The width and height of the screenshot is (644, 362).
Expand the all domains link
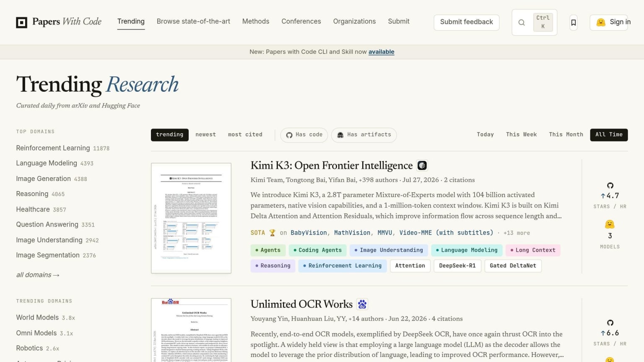pyautogui.click(x=38, y=275)
